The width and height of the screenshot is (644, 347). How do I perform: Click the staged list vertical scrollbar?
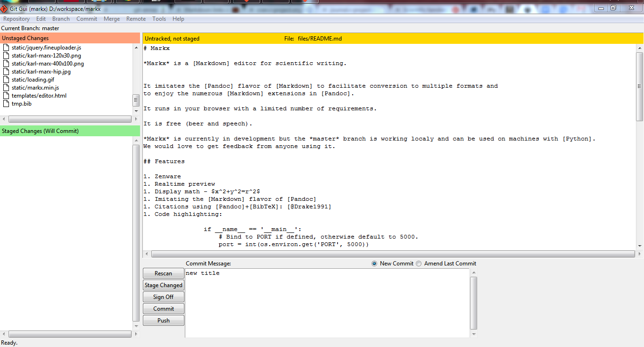pyautogui.click(x=136, y=233)
